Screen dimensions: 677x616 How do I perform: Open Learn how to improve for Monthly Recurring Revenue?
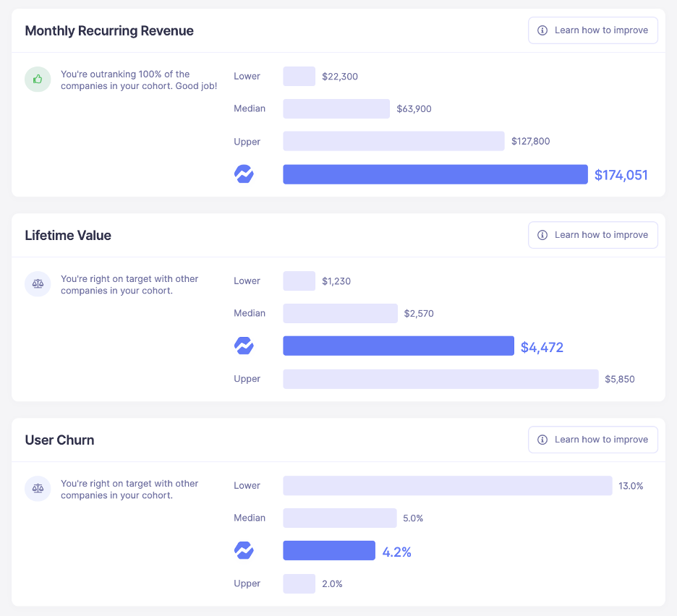pos(593,30)
